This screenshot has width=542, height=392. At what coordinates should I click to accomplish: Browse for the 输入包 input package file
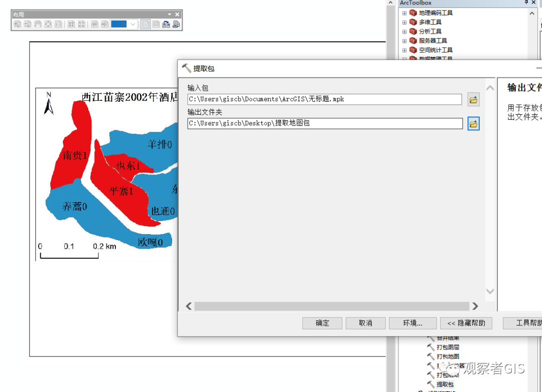(474, 100)
